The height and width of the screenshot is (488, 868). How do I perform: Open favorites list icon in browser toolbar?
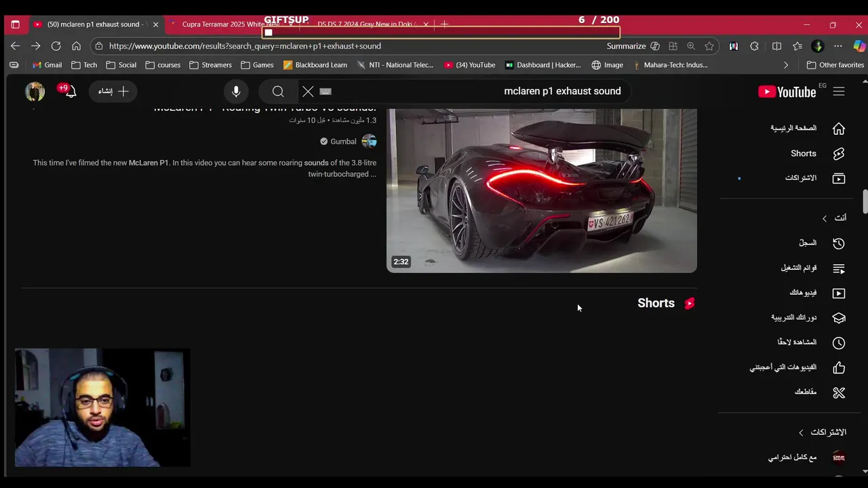point(797,46)
